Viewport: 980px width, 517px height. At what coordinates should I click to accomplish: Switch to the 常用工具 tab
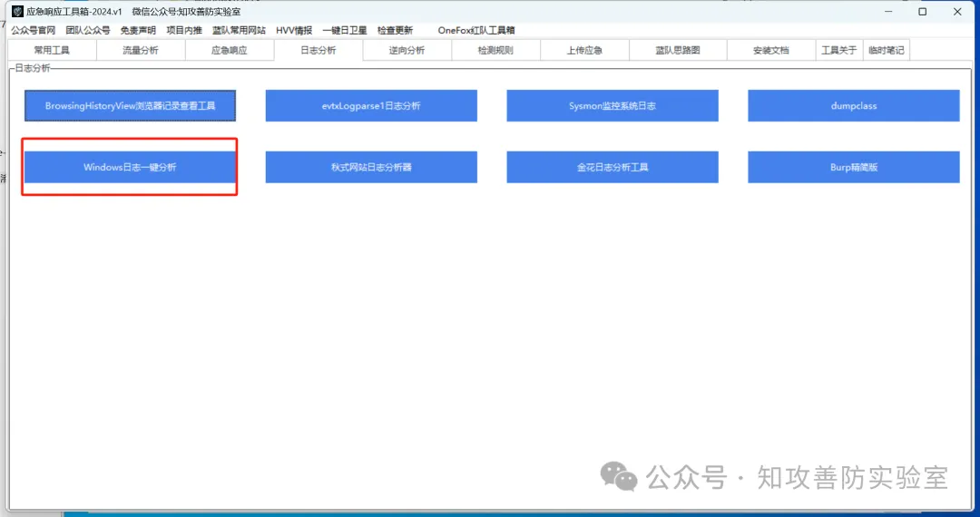(x=52, y=50)
